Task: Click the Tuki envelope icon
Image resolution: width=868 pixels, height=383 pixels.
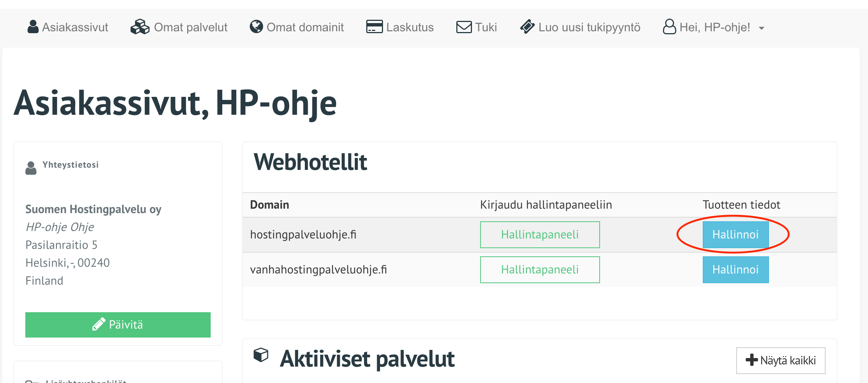Action: click(464, 27)
